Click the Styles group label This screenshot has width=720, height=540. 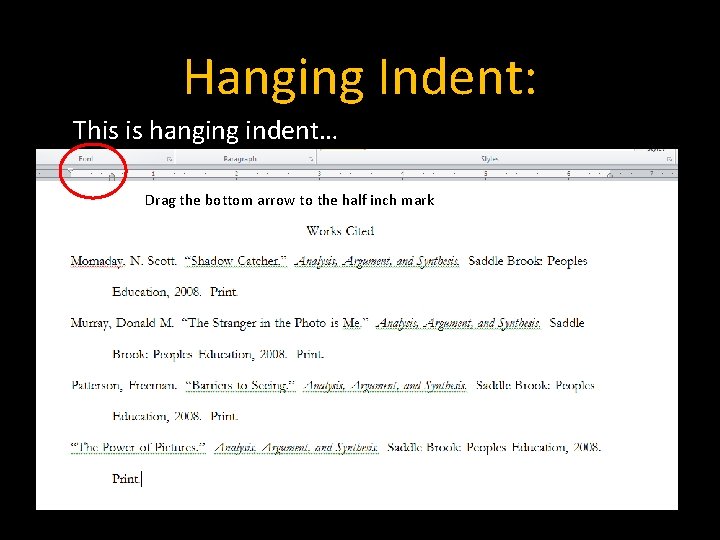[x=489, y=159]
